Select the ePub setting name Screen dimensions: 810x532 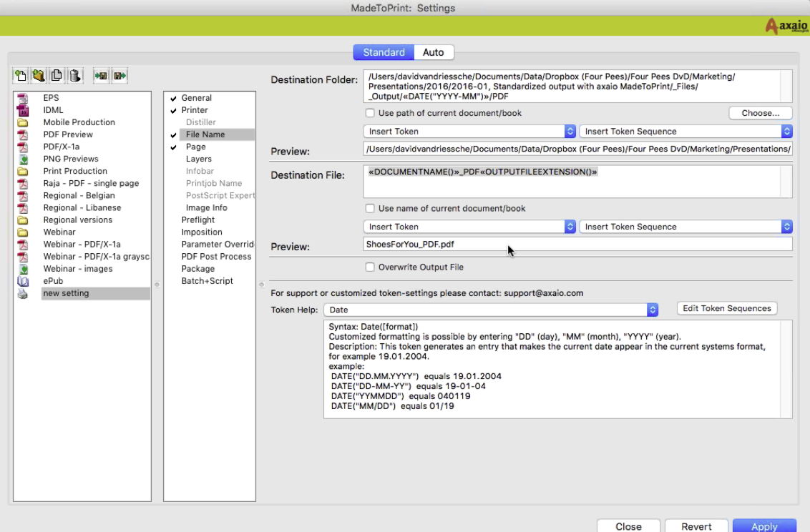[53, 281]
